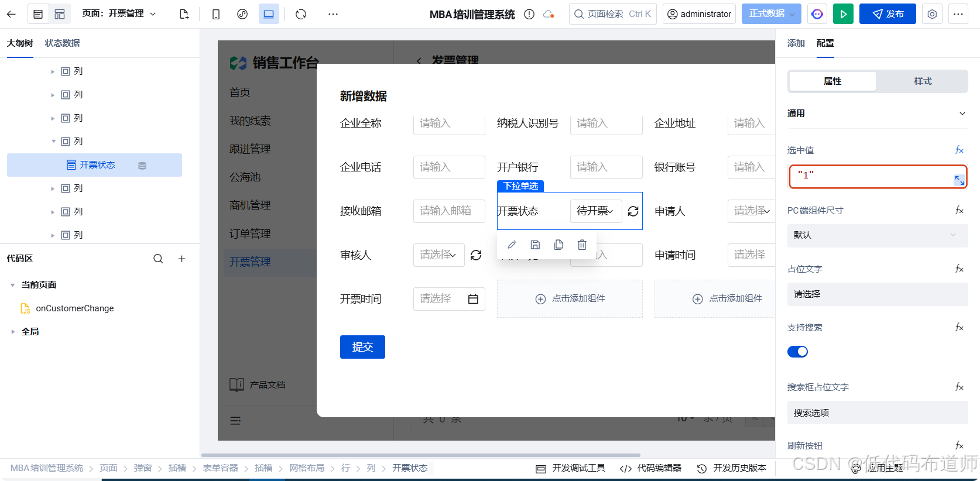This screenshot has width=980, height=481.
Task: Collapse the 通用 section
Action: point(962,114)
